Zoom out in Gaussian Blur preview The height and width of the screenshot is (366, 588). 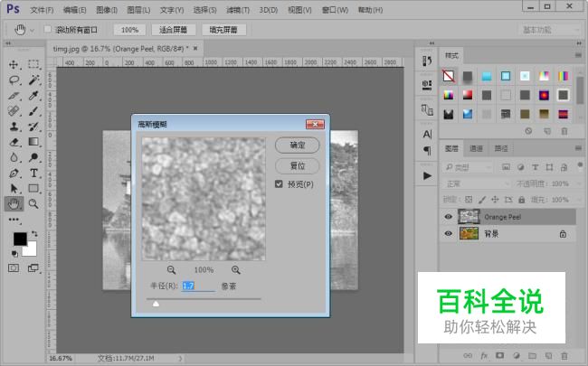click(x=171, y=269)
